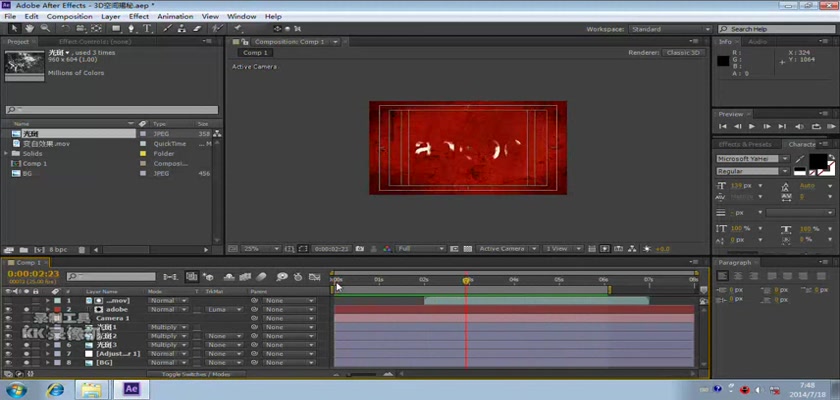Open Microsoft YaHei font family dropdown
This screenshot has width=840, height=400.
[x=752, y=159]
